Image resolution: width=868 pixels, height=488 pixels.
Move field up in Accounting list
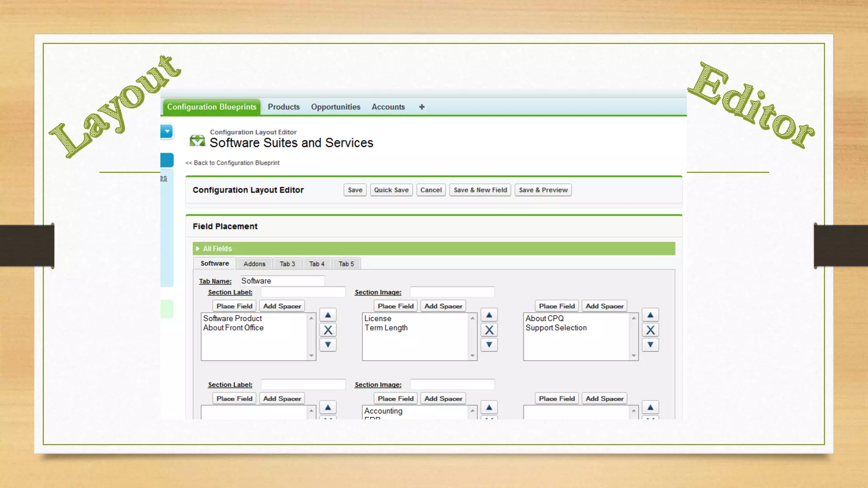[x=489, y=408]
